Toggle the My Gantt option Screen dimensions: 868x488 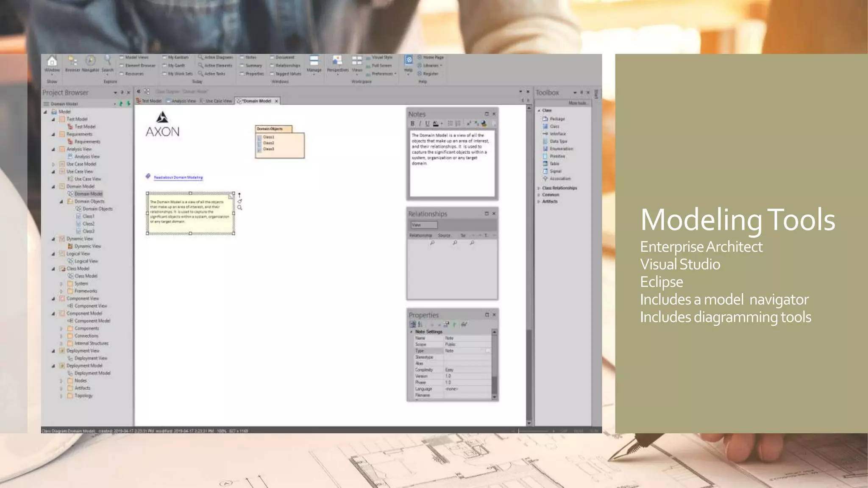pos(174,66)
